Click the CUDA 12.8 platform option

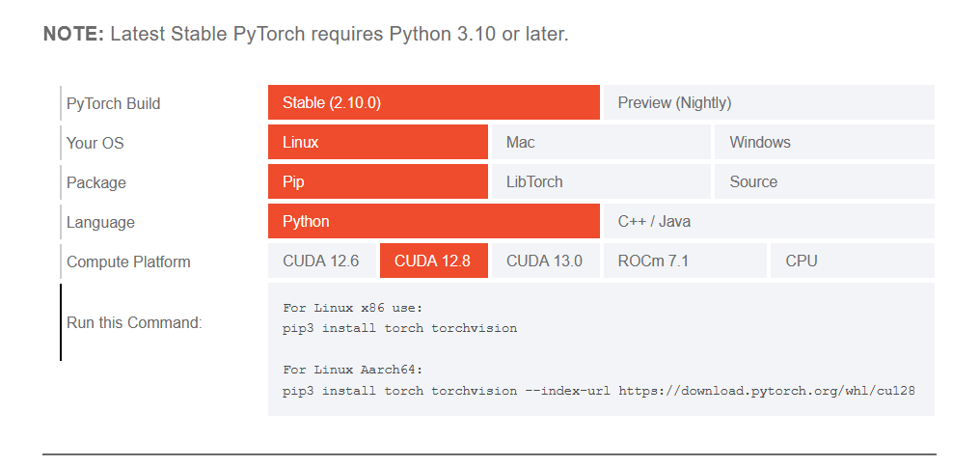click(x=433, y=261)
